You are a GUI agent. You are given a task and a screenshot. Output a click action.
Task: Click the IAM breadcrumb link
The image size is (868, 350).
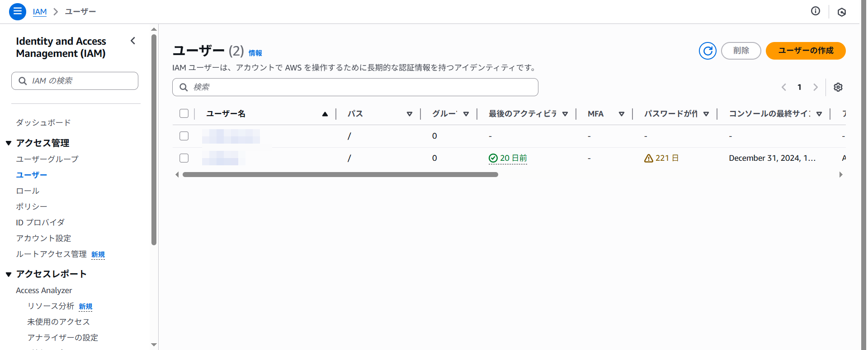click(40, 12)
